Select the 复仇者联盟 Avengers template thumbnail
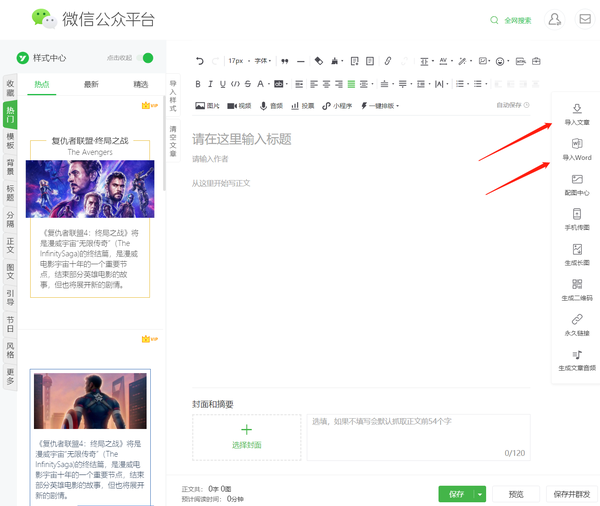 [90, 189]
